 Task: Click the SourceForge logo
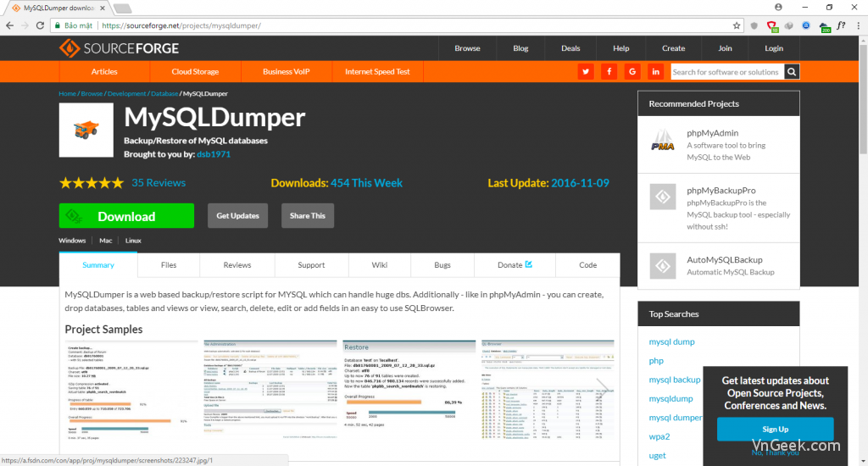point(119,48)
